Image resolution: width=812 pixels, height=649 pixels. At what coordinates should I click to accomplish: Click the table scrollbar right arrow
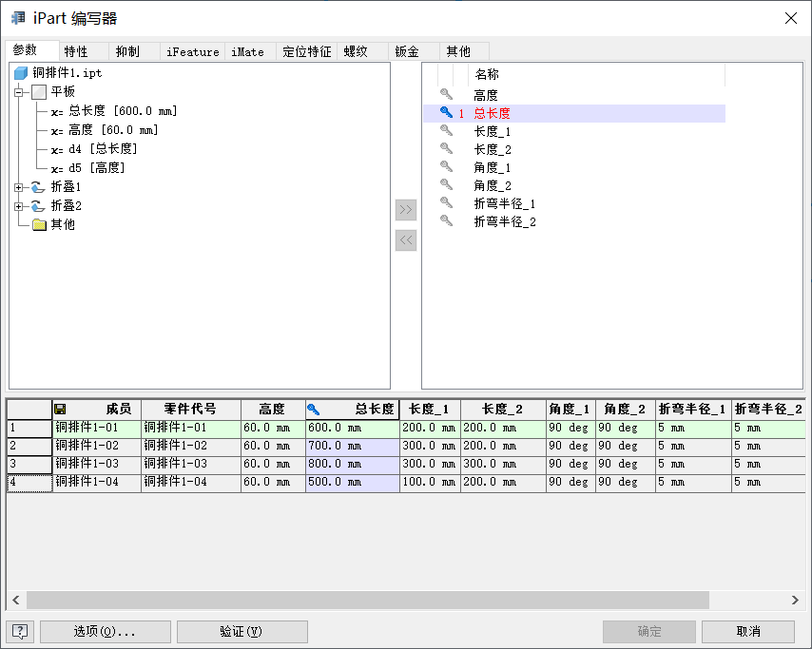click(x=795, y=601)
